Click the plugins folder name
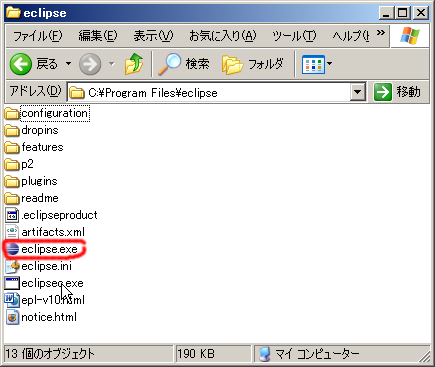Image resolution: width=435 pixels, height=367 pixels. [39, 181]
